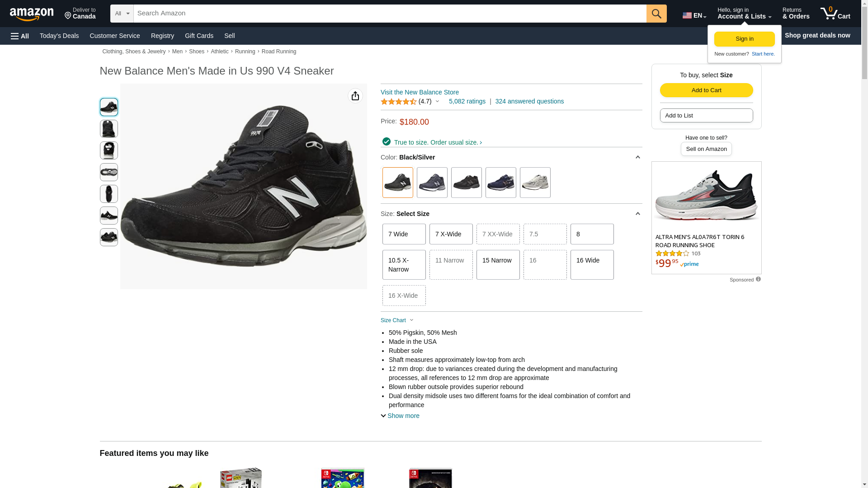Click the star rating icons
Viewport: 868px width, 488px height.
pyautogui.click(x=398, y=102)
